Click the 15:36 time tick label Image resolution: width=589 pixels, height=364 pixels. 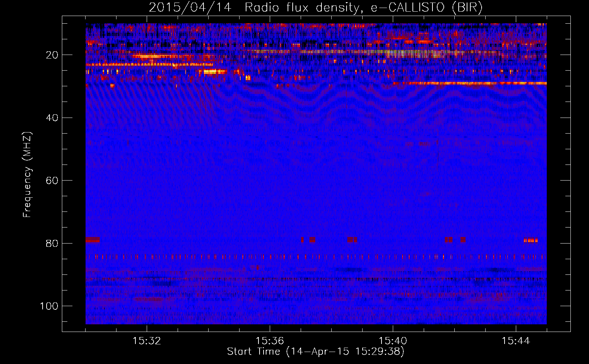click(270, 341)
